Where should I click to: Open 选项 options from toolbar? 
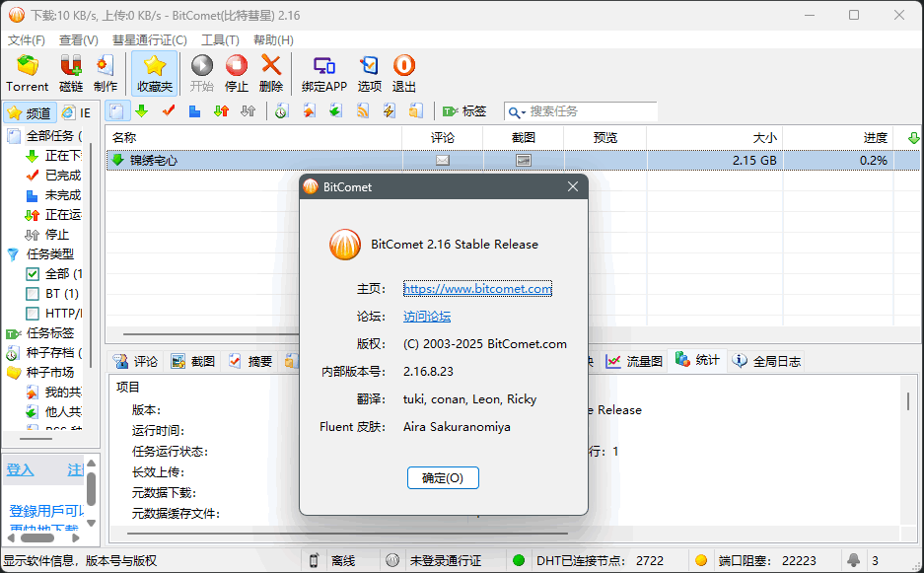(369, 67)
